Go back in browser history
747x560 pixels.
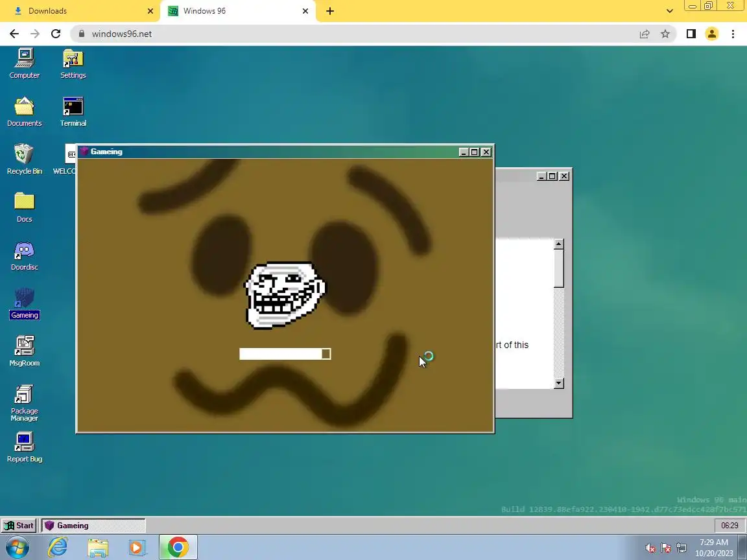pos(14,34)
